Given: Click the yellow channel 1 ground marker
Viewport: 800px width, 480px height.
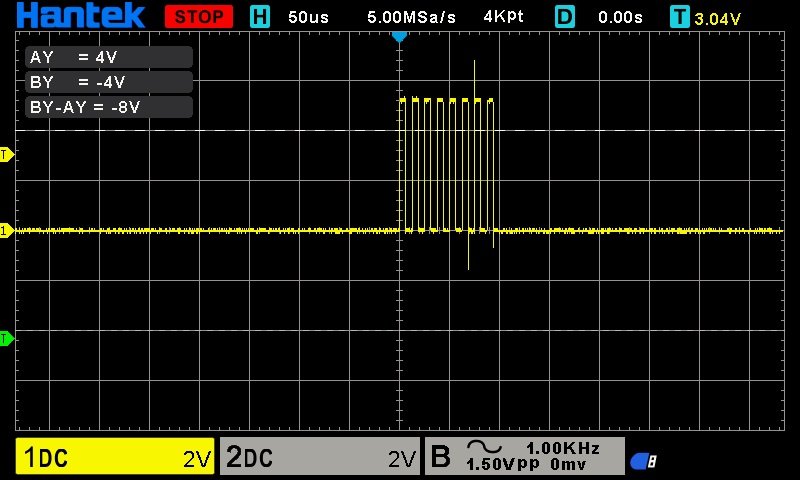Looking at the screenshot, I should tap(7, 231).
